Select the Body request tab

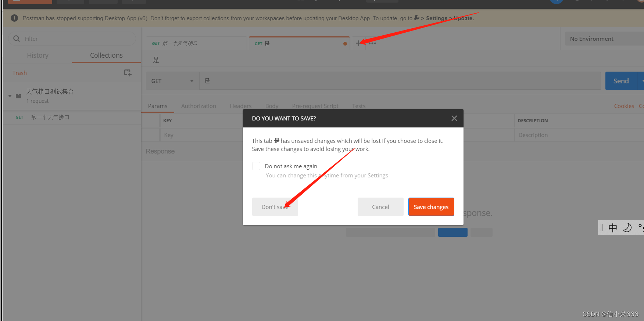pyautogui.click(x=272, y=106)
